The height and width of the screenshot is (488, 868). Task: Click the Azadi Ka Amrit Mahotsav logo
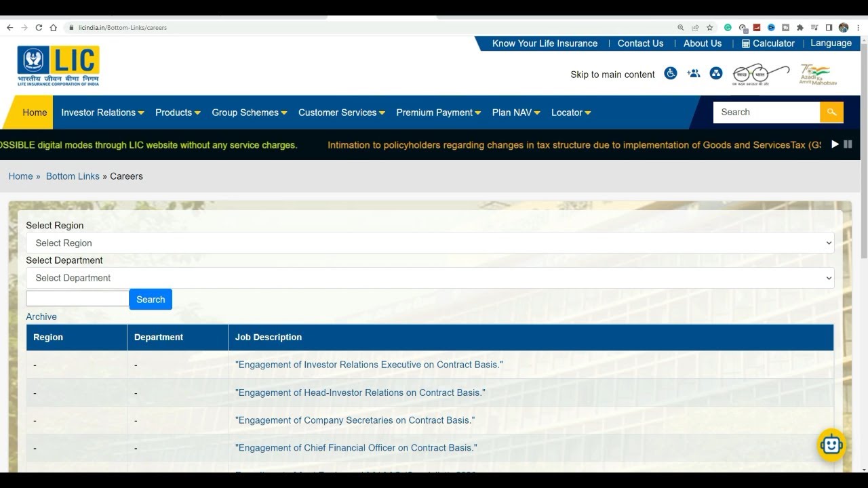point(818,74)
